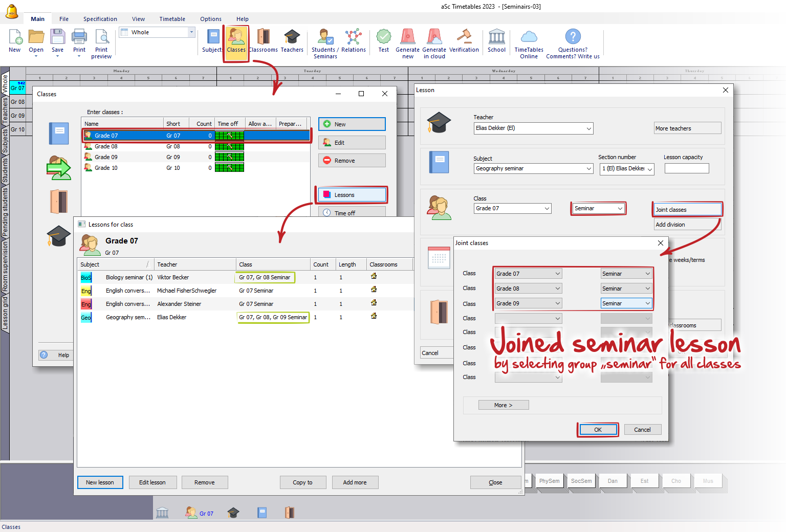Select the Geography seminar lesson row
Screen dimensions: 786x532
click(x=246, y=317)
